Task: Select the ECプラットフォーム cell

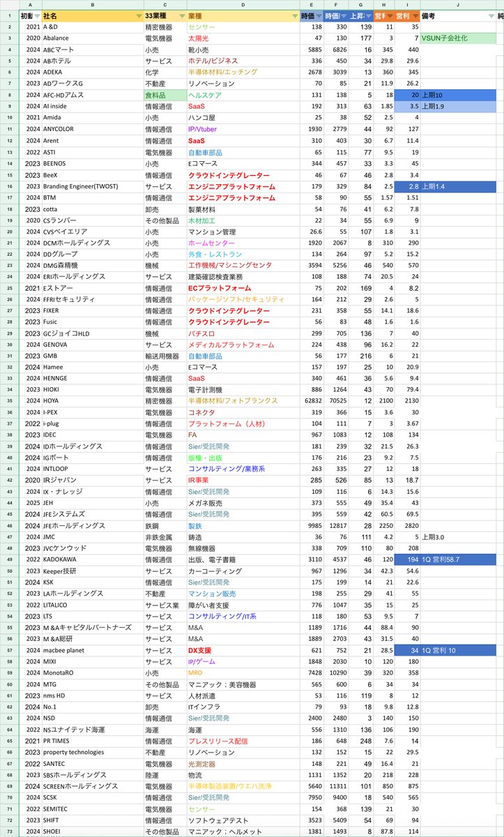Action: tap(243, 287)
